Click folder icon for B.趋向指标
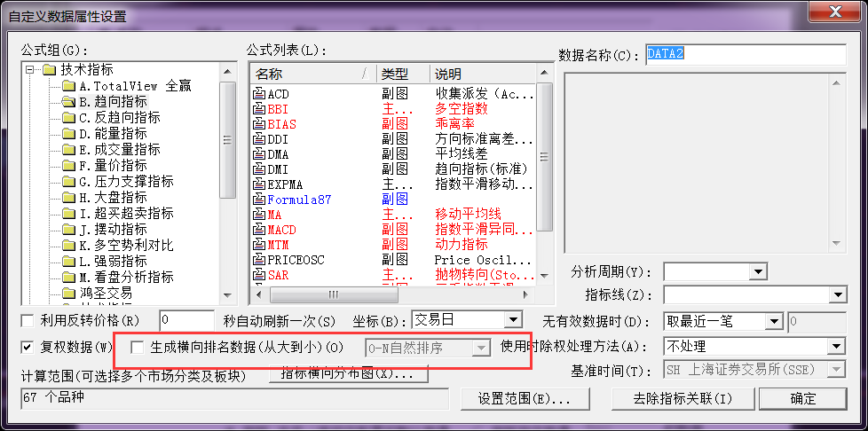 click(68, 102)
